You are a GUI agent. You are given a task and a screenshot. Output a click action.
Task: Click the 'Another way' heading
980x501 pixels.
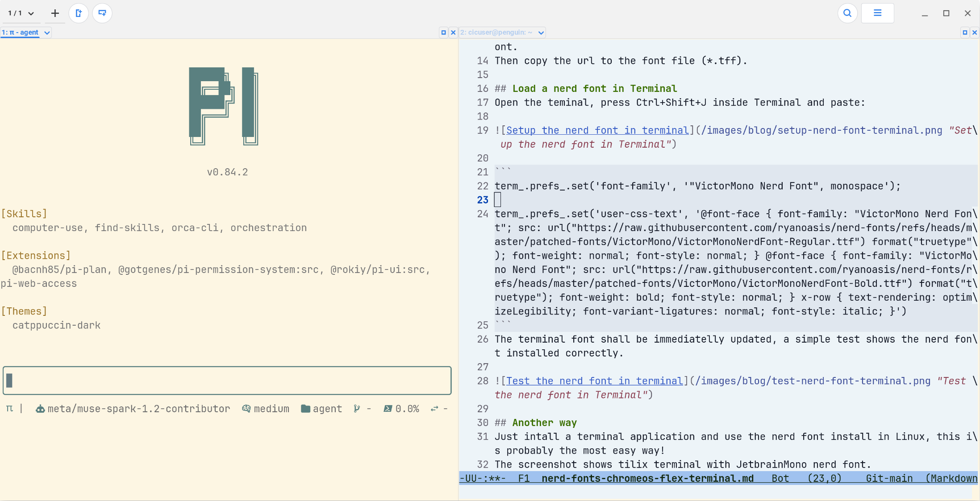(x=545, y=422)
